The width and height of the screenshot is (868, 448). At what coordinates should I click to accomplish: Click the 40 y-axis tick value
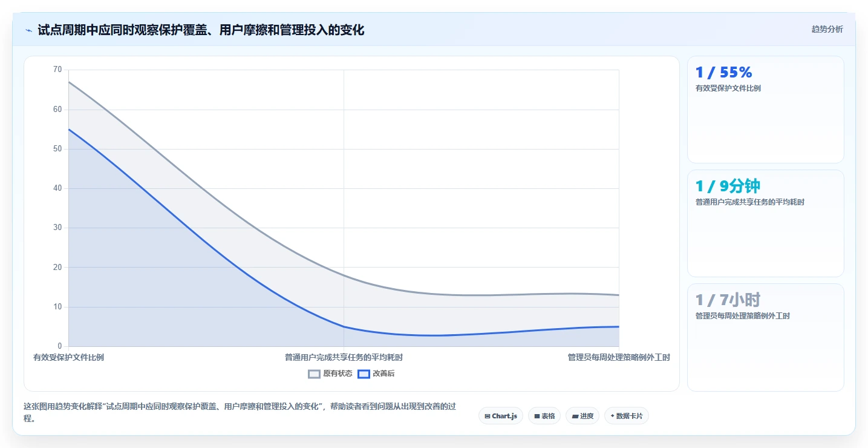57,188
